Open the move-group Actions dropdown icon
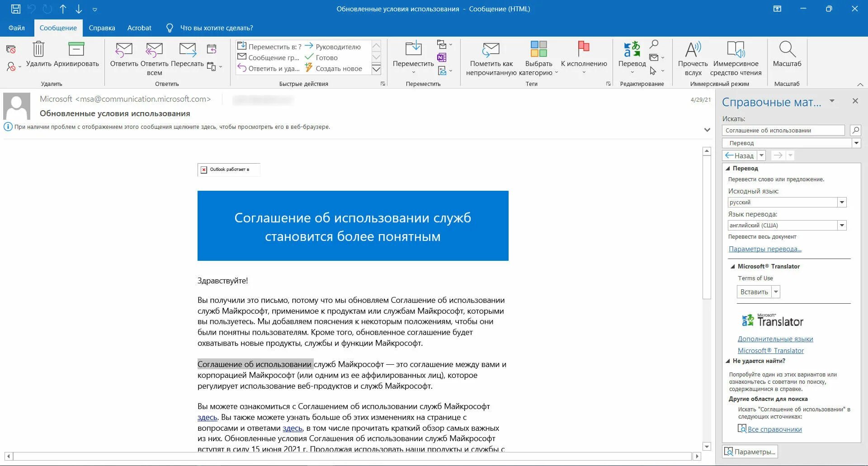The height and width of the screenshot is (466, 868). 445,71
